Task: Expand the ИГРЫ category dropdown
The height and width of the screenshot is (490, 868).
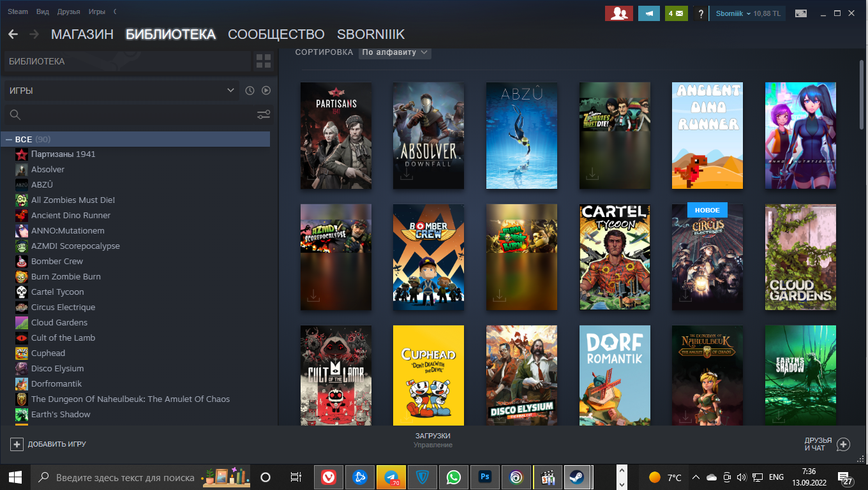Action: coord(121,91)
